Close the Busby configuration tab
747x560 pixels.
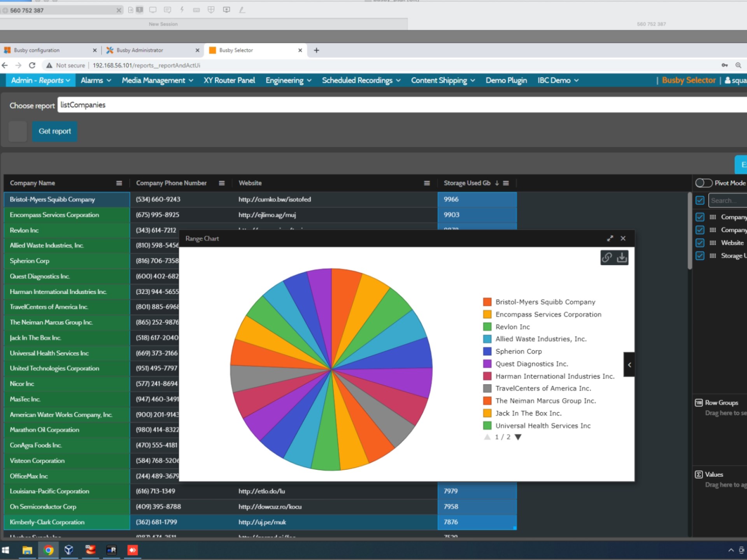click(x=95, y=50)
